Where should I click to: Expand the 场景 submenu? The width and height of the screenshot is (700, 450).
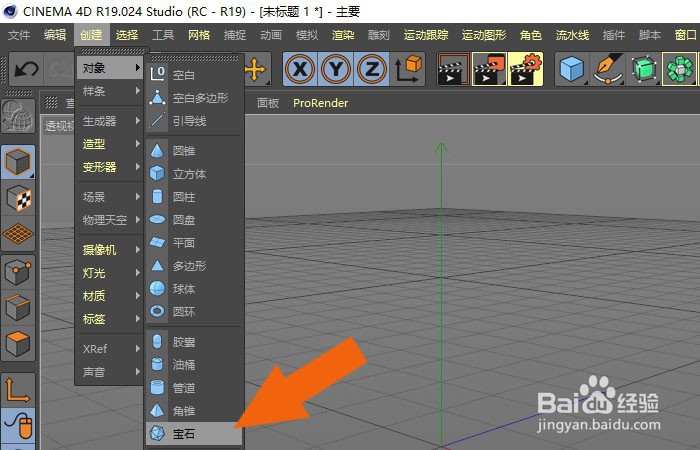point(110,197)
